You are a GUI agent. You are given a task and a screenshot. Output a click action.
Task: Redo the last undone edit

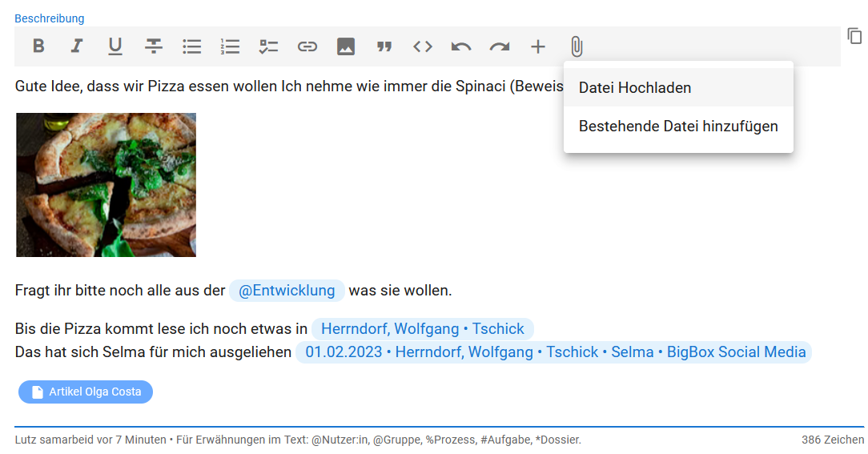click(x=500, y=46)
